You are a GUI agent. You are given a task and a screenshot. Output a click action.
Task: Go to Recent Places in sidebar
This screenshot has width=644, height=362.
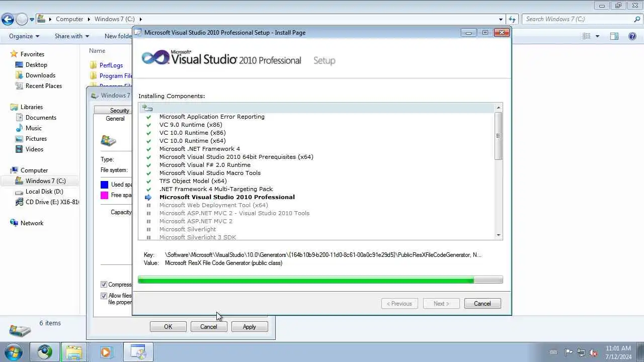coord(44,86)
